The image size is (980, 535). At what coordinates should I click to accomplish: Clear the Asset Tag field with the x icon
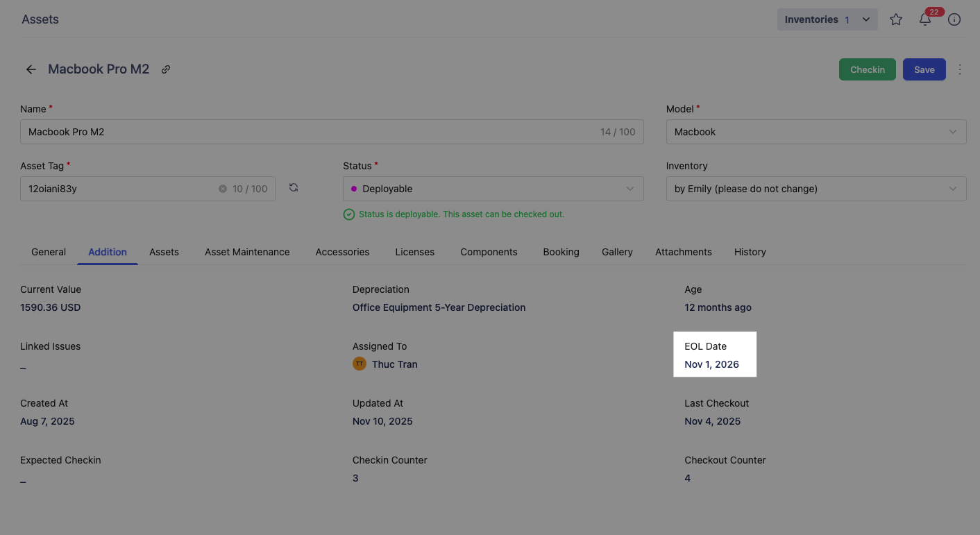[223, 189]
